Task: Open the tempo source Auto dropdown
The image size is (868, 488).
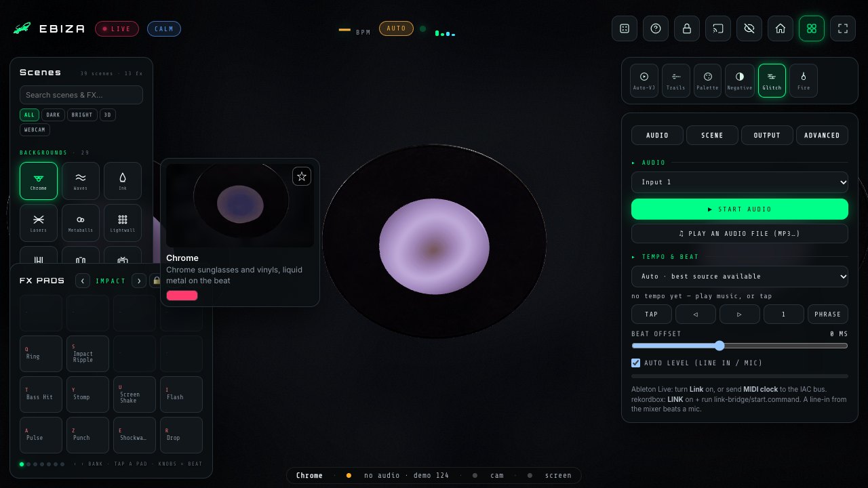Action: [740, 276]
